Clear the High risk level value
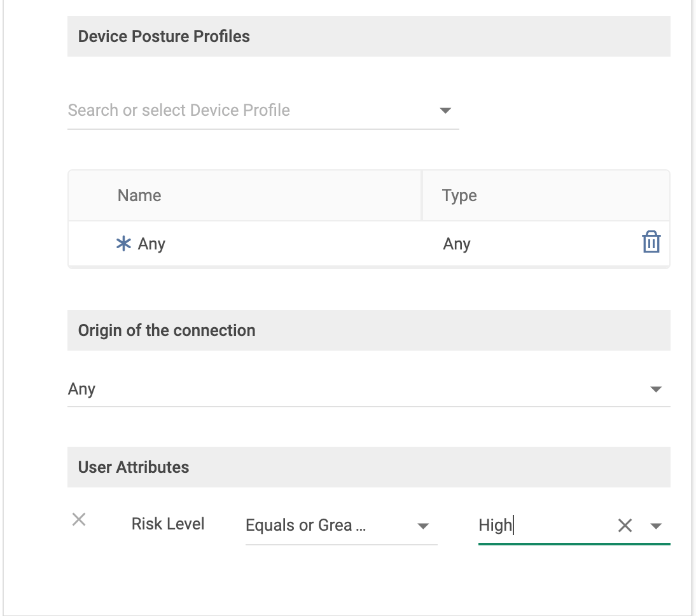The height and width of the screenshot is (616, 696). [x=625, y=525]
